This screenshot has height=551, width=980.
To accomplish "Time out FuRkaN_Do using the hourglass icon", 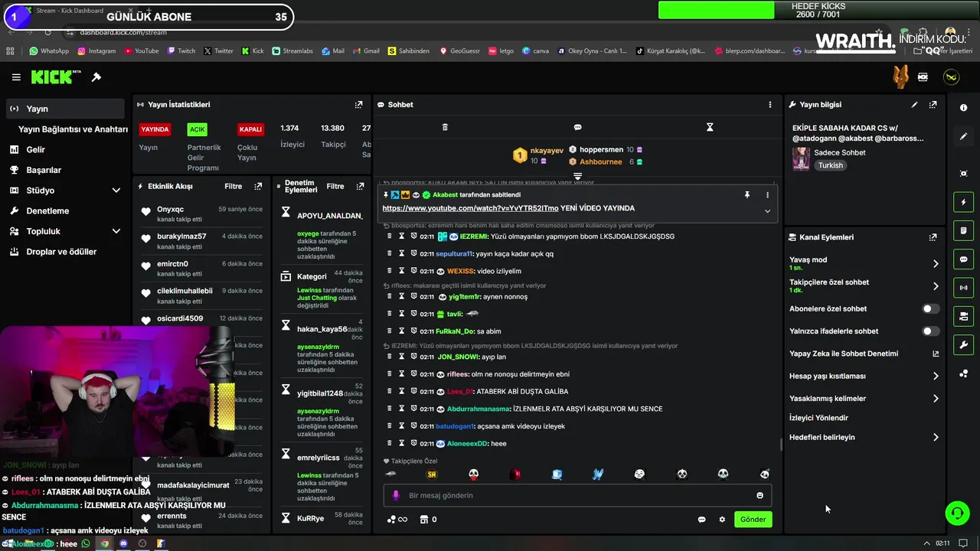I will (401, 331).
